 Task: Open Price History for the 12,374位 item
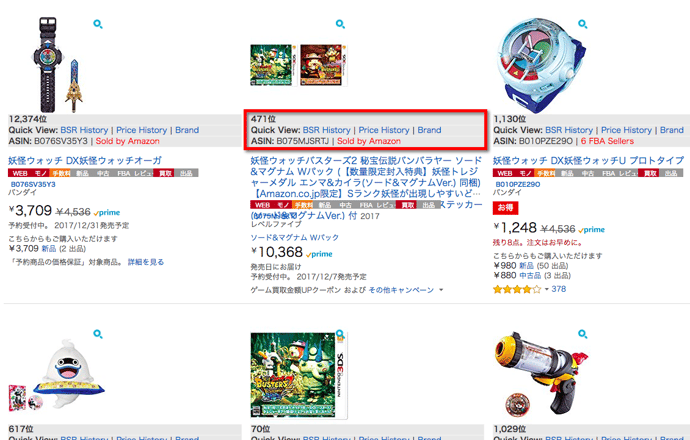[142, 130]
